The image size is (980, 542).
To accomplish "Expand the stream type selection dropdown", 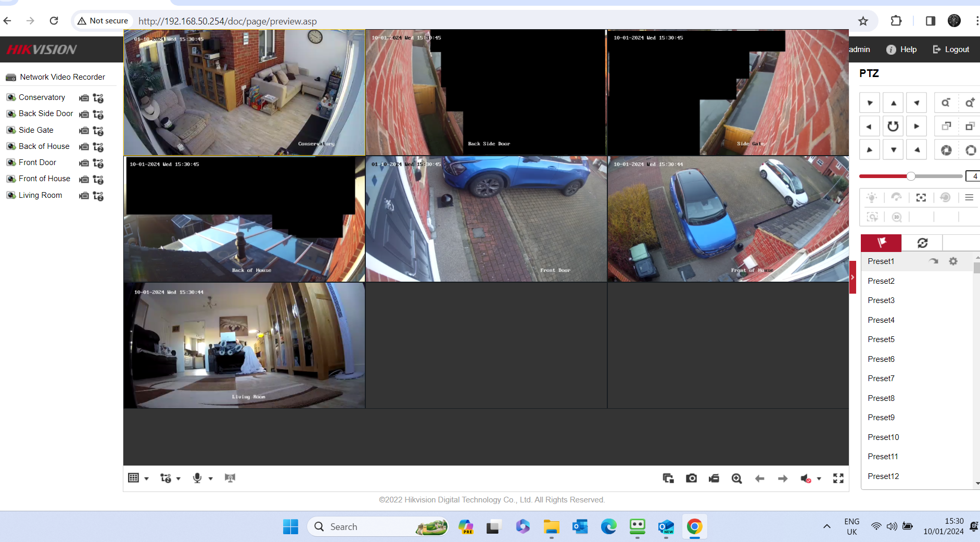I will [177, 477].
